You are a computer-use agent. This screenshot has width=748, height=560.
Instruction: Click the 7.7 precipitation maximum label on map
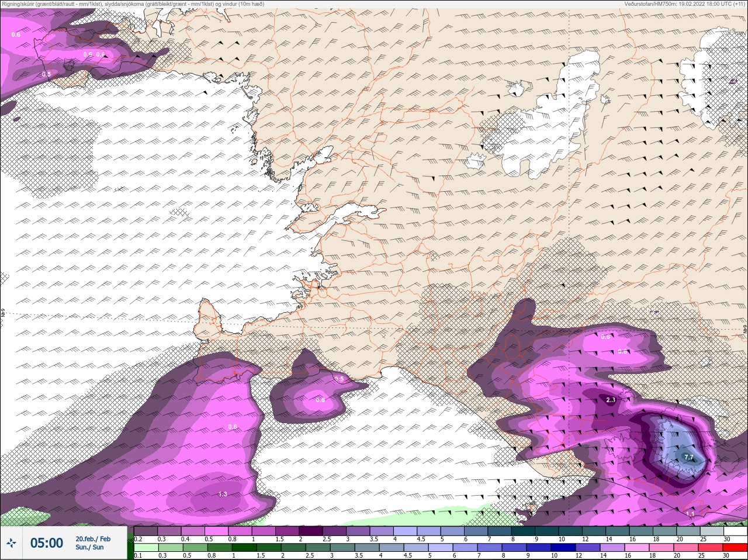(688, 457)
